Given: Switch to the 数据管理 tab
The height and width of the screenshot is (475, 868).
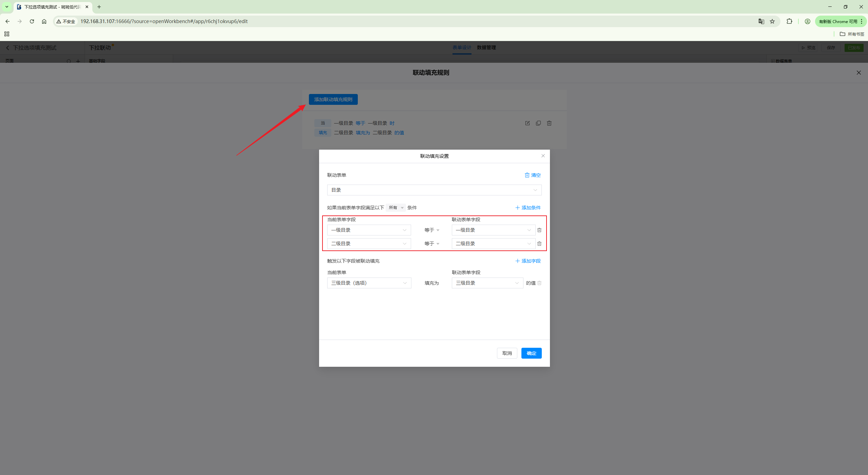Looking at the screenshot, I should pyautogui.click(x=486, y=47).
